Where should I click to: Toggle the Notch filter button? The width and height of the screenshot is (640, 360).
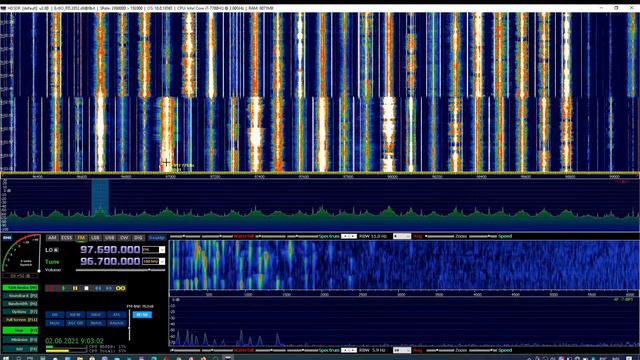pos(96,323)
